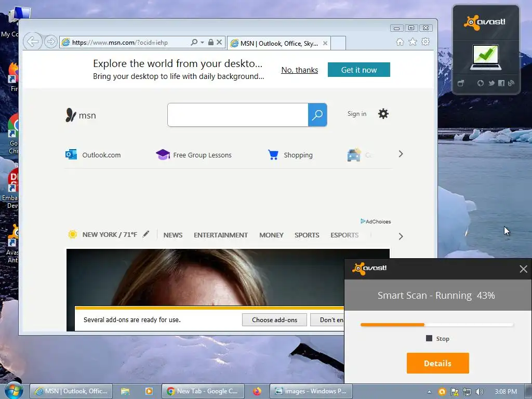This screenshot has height=399, width=532.
Task: Click the shopping cart icon
Action: pos(273,154)
